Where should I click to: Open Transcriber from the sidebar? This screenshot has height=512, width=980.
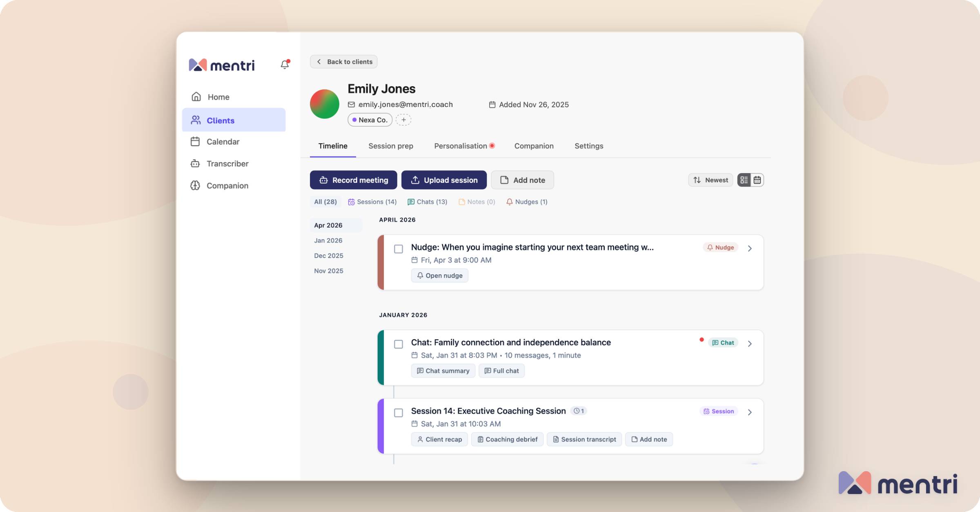(x=227, y=164)
